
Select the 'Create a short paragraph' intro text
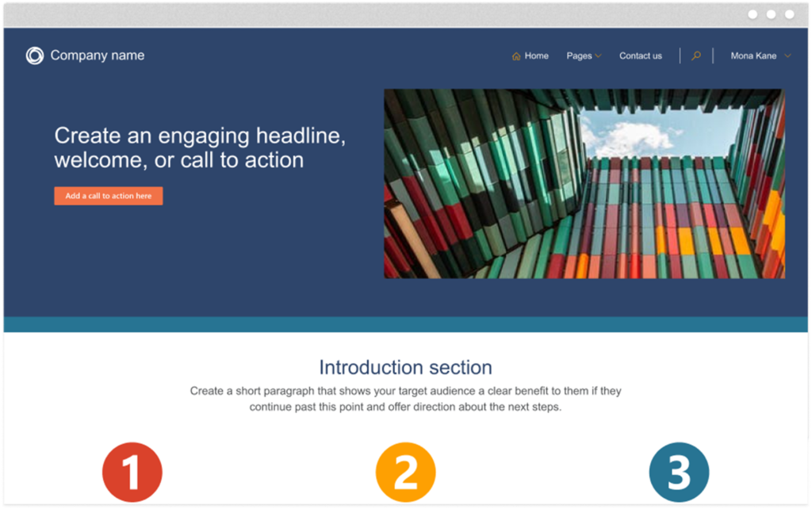[405, 399]
